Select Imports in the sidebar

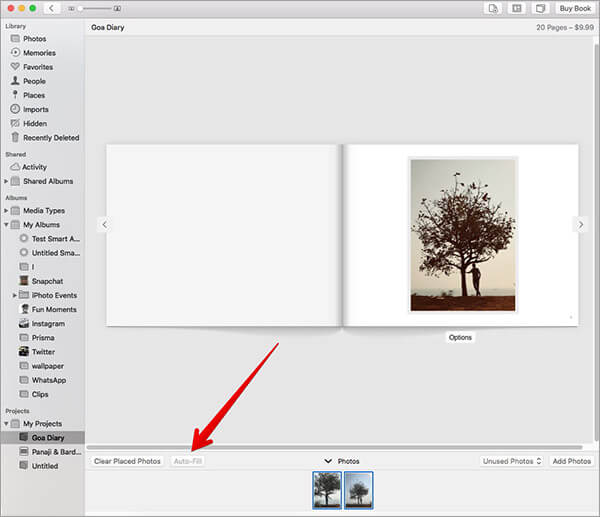point(42,109)
